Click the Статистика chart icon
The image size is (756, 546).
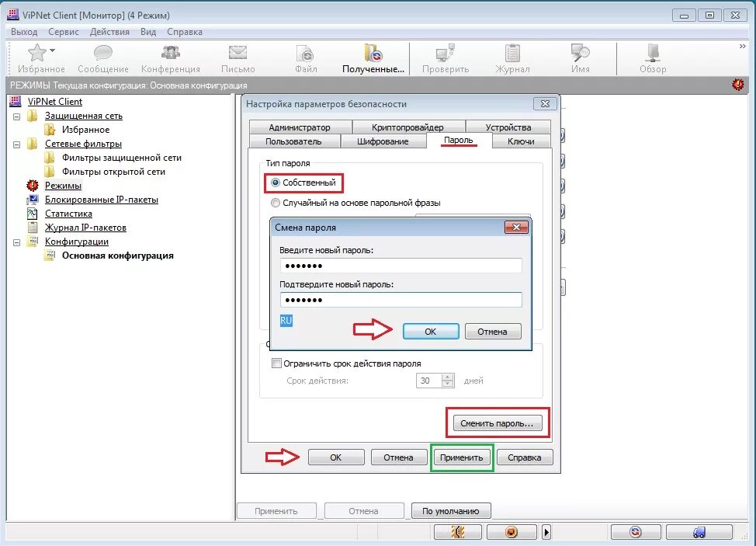click(33, 213)
